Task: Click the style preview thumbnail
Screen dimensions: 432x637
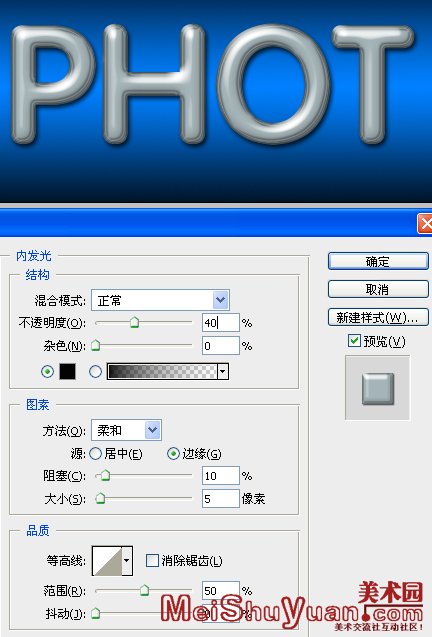Action: pos(378,388)
